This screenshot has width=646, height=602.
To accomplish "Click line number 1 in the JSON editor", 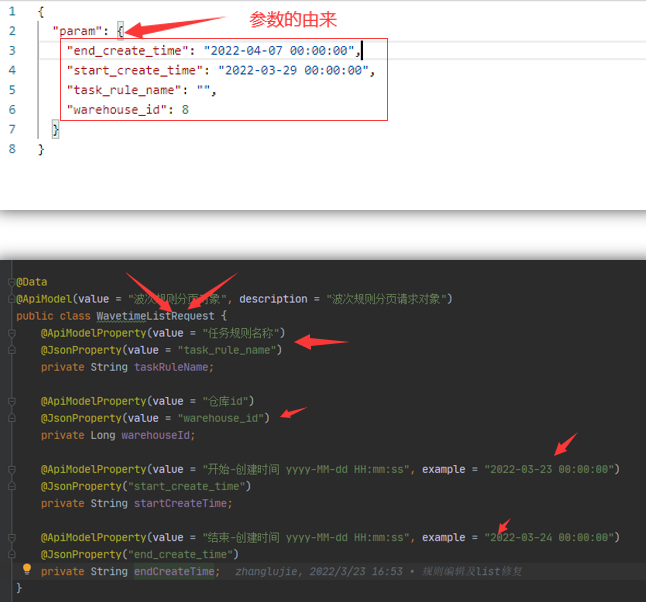I will tap(12, 11).
